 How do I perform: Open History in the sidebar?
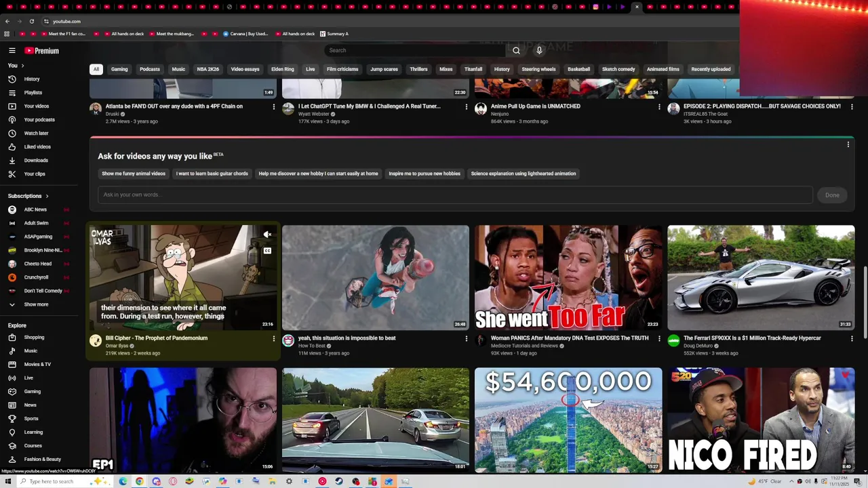point(33,79)
